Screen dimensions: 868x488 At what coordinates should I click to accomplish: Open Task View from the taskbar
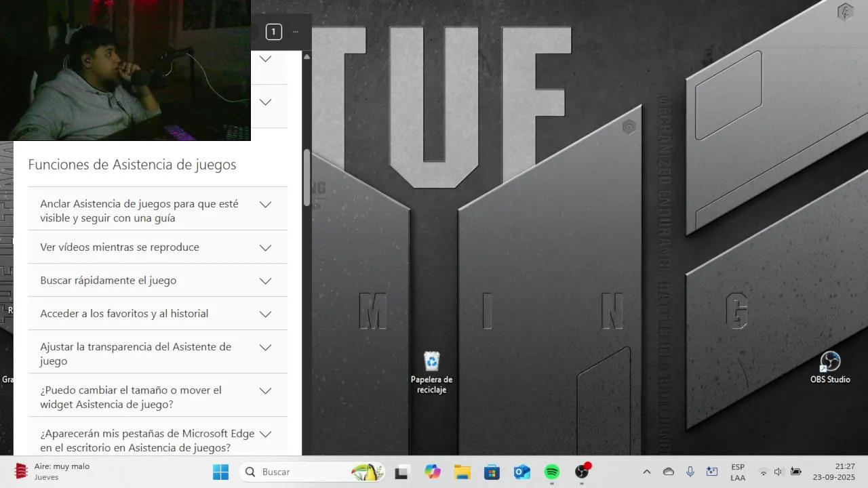pos(401,472)
